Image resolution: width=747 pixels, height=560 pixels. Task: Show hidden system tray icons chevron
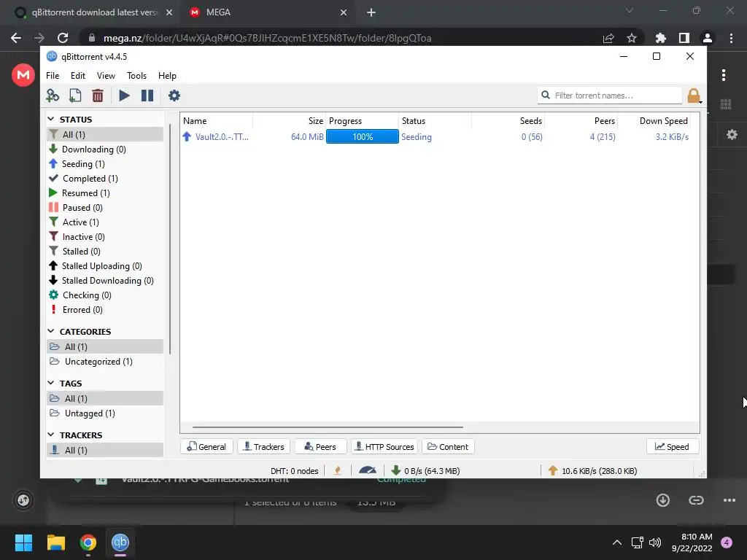[617, 542]
